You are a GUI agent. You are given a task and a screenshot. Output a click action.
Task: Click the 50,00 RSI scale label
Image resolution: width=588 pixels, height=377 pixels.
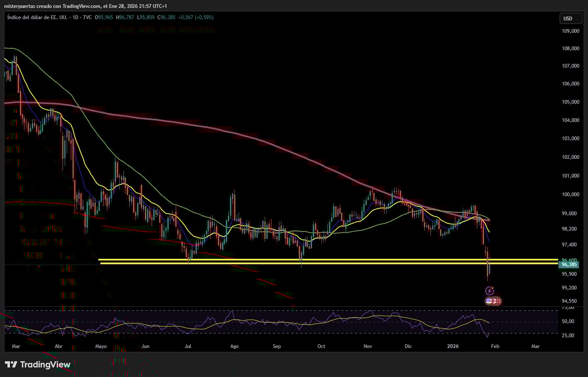click(x=568, y=321)
